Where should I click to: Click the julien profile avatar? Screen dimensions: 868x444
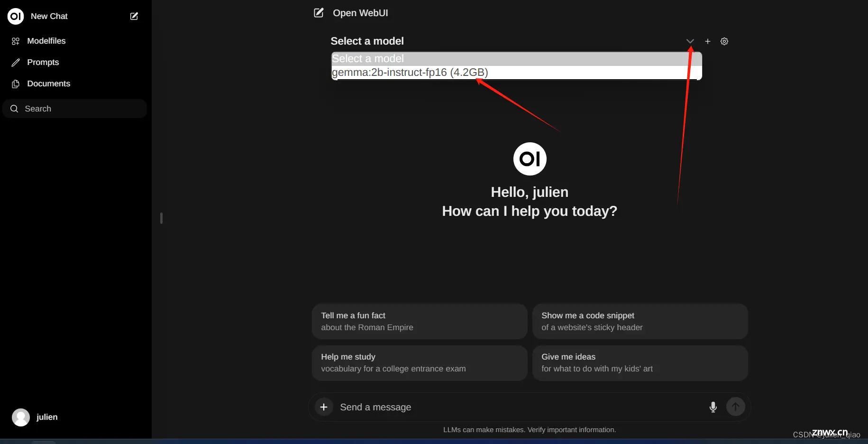(x=21, y=417)
